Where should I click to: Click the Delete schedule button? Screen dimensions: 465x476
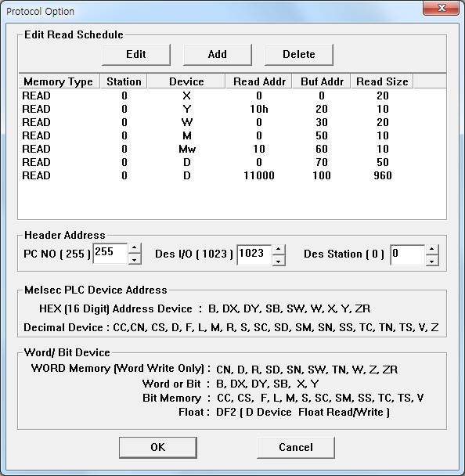[x=299, y=55]
